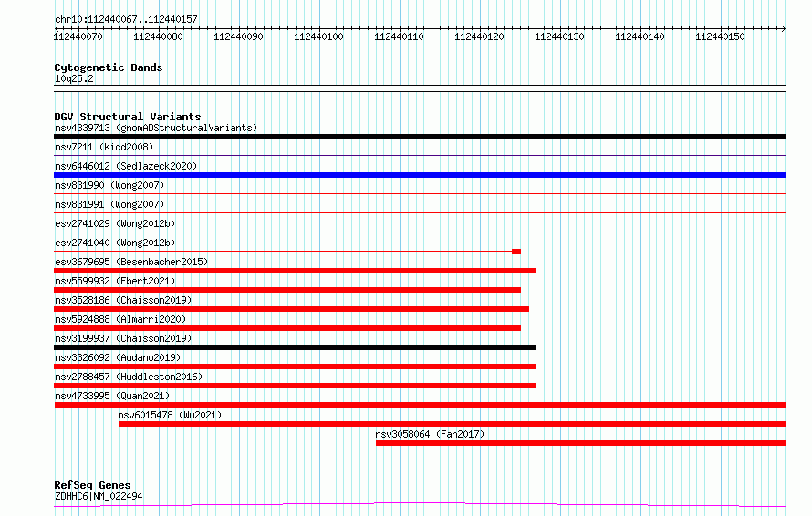Click ruler position 112440090
The height and width of the screenshot is (516, 812).
pos(238,36)
